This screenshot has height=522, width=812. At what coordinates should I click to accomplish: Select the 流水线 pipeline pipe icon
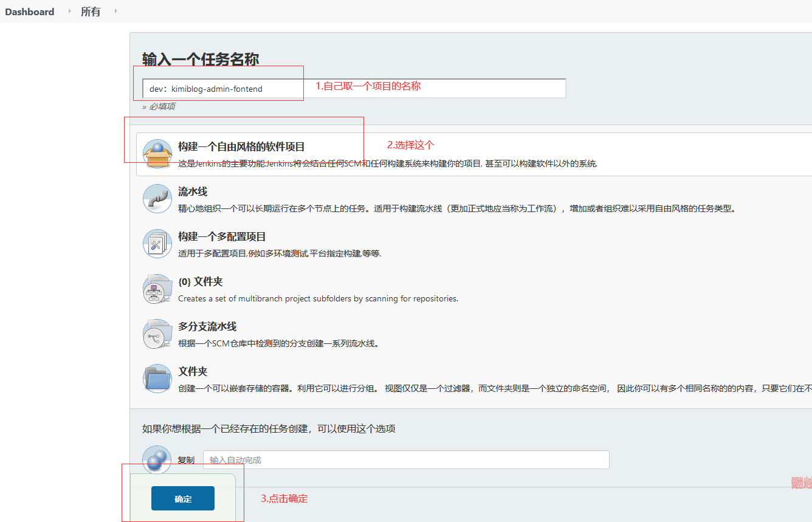(157, 199)
